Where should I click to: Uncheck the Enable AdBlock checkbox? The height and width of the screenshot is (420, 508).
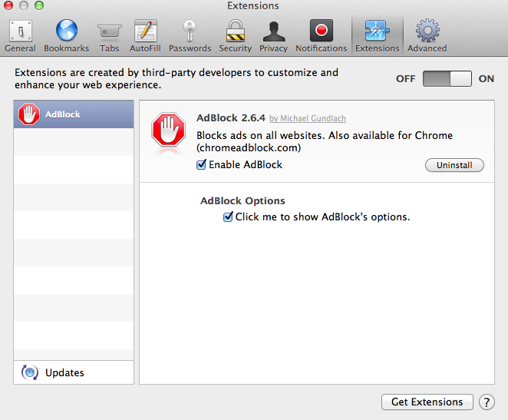point(202,164)
